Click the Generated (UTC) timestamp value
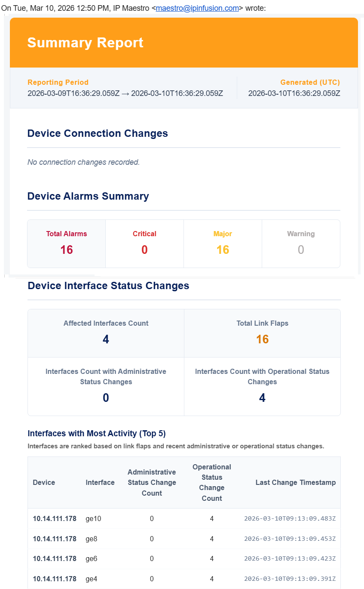 (294, 93)
